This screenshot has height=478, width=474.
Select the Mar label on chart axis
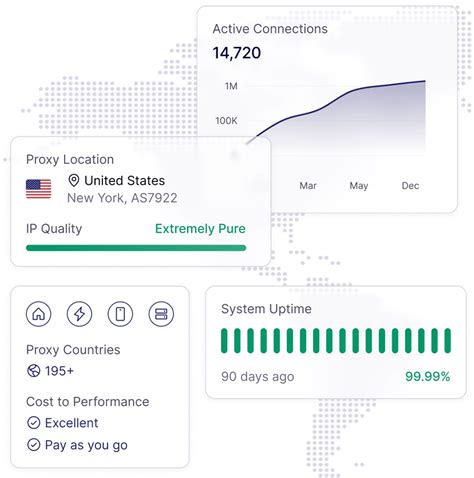[308, 186]
